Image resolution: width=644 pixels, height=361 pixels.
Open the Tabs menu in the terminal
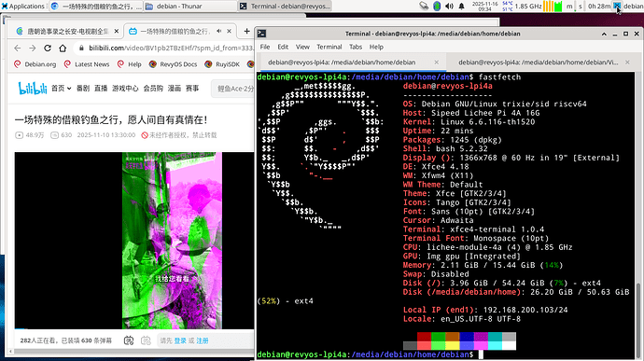(x=356, y=47)
